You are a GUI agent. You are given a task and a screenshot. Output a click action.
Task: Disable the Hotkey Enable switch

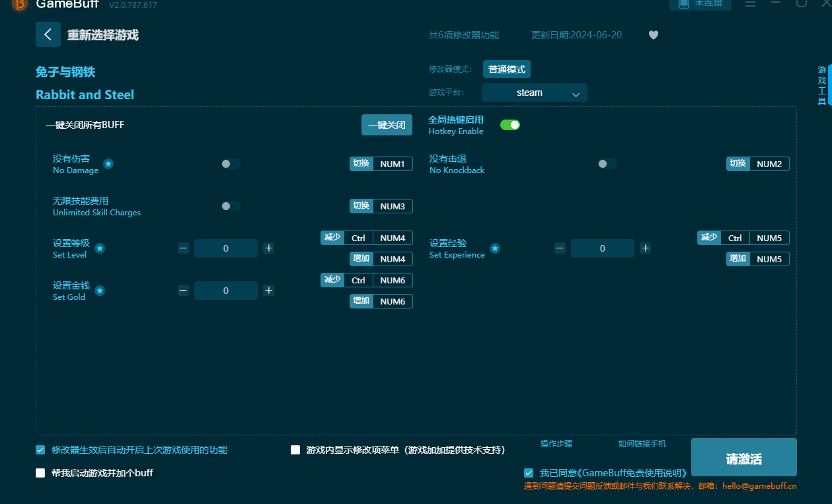tap(510, 125)
